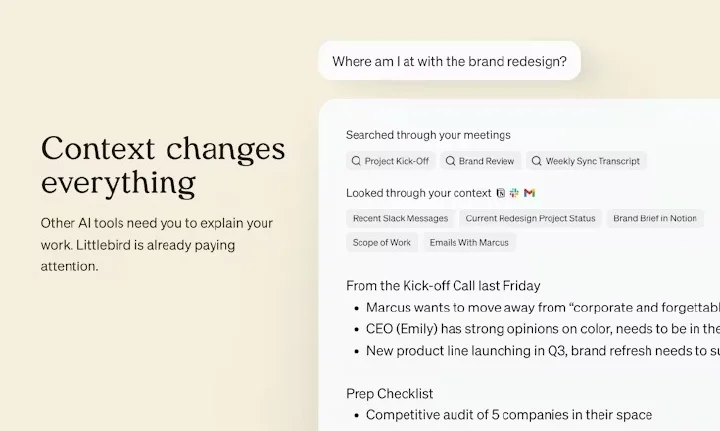Click the Looked through your context label
This screenshot has width=720, height=431.
418,193
